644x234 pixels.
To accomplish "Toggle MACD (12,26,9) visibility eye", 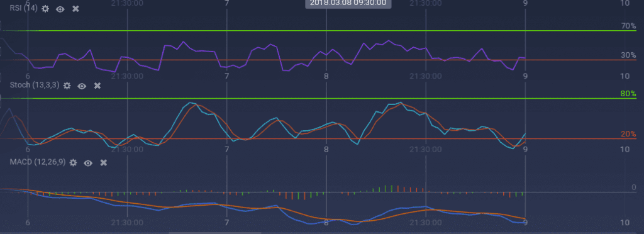I will 88,162.
